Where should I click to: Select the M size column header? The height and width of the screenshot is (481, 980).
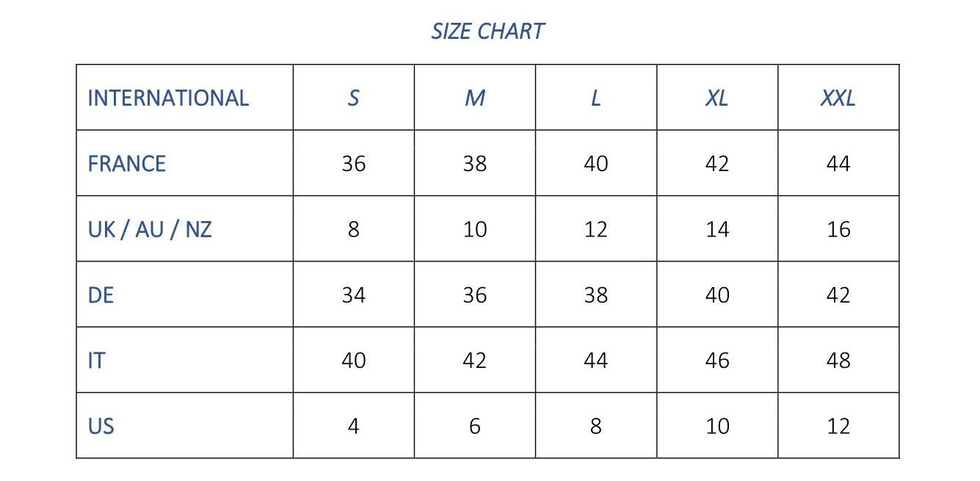pyautogui.click(x=475, y=98)
